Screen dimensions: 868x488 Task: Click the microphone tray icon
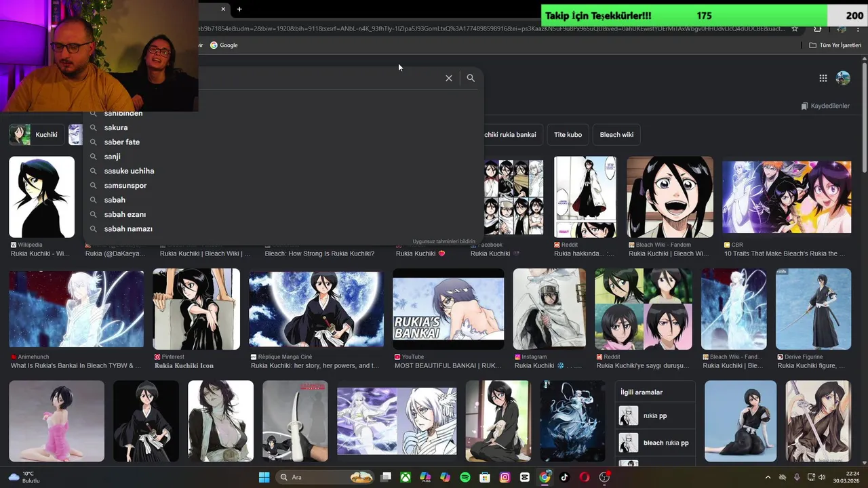coord(797,477)
